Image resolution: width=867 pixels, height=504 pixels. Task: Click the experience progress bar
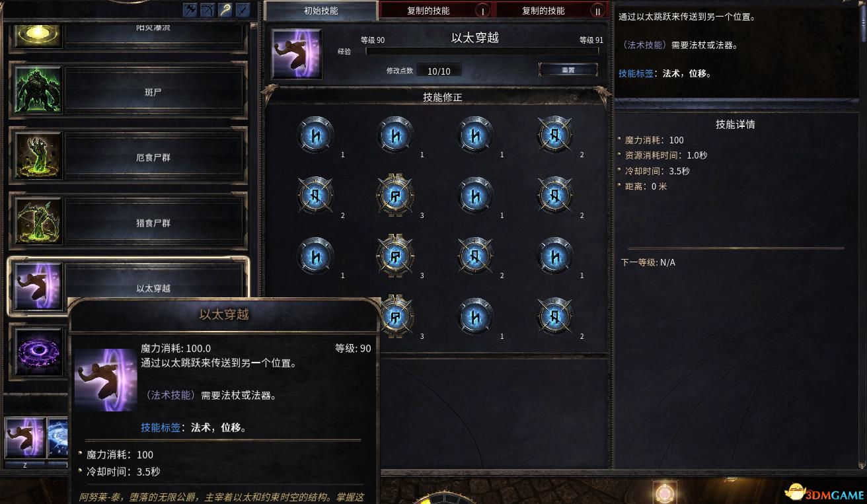482,52
